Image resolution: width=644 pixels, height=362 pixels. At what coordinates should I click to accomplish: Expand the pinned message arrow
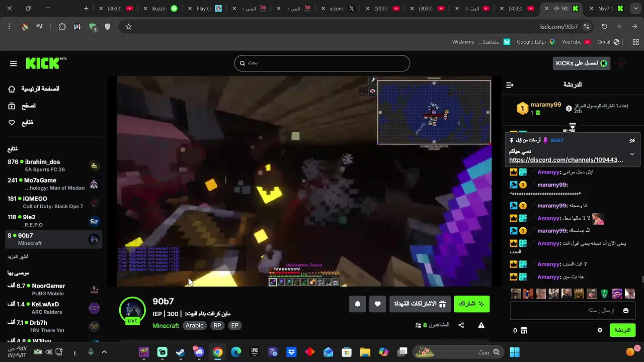[x=632, y=154]
